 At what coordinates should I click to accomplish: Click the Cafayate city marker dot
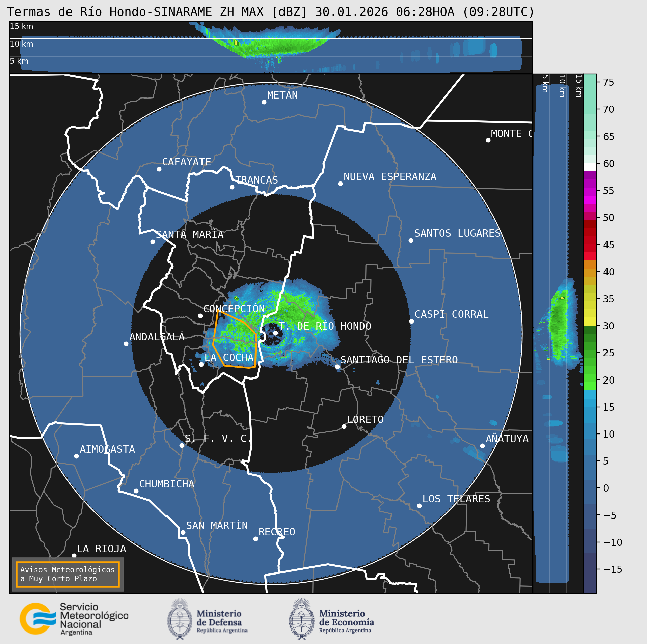click(159, 169)
